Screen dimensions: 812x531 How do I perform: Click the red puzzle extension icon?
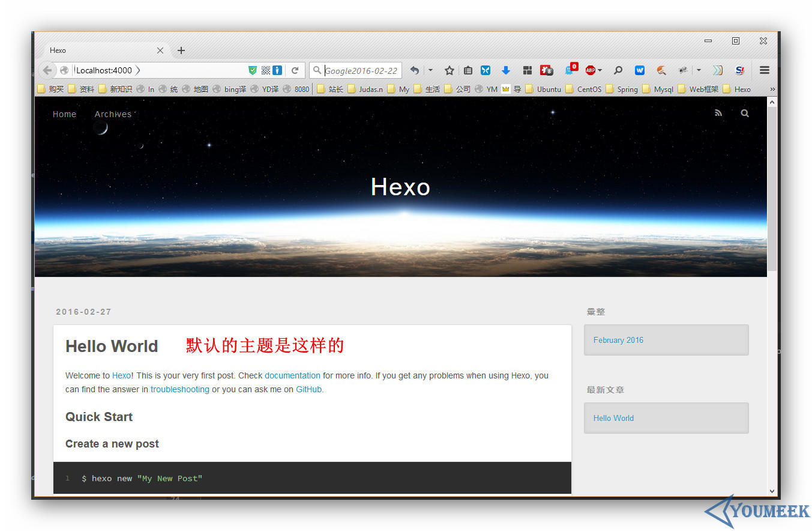tap(546, 70)
